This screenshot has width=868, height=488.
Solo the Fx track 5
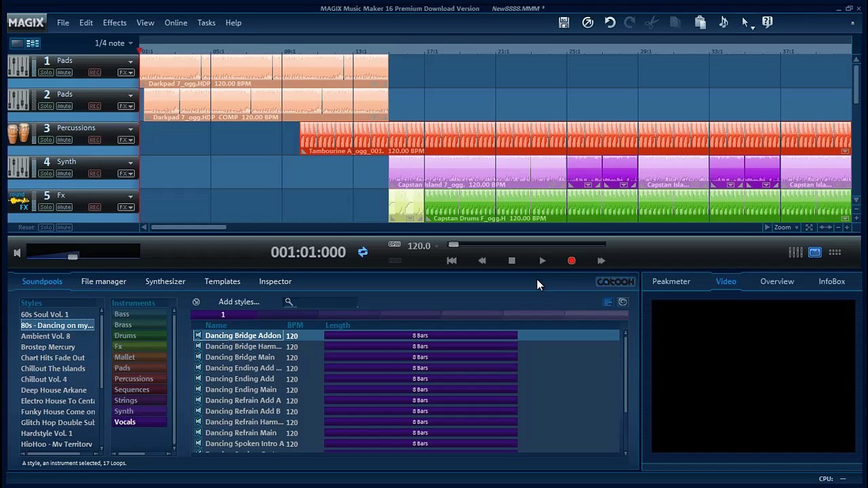[46, 207]
